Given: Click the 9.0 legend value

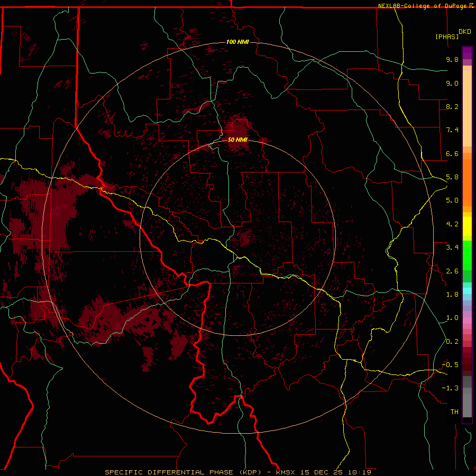Looking at the screenshot, I should [452, 83].
